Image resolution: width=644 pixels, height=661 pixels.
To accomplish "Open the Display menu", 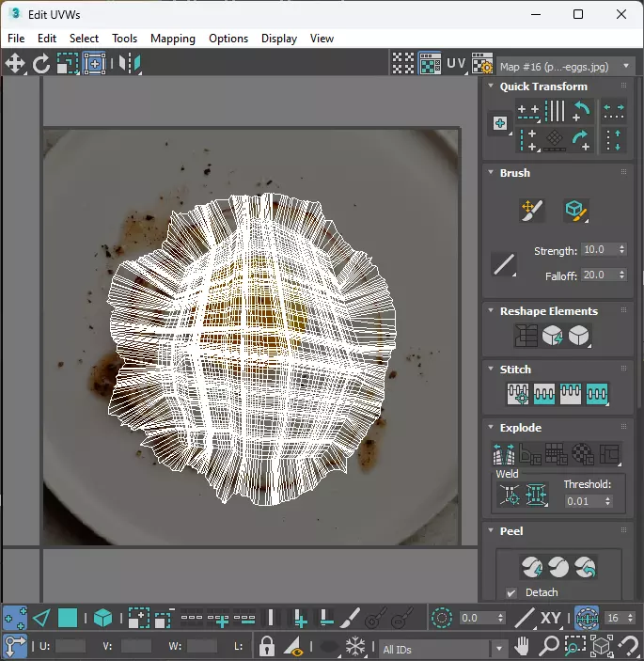I will click(x=279, y=39).
